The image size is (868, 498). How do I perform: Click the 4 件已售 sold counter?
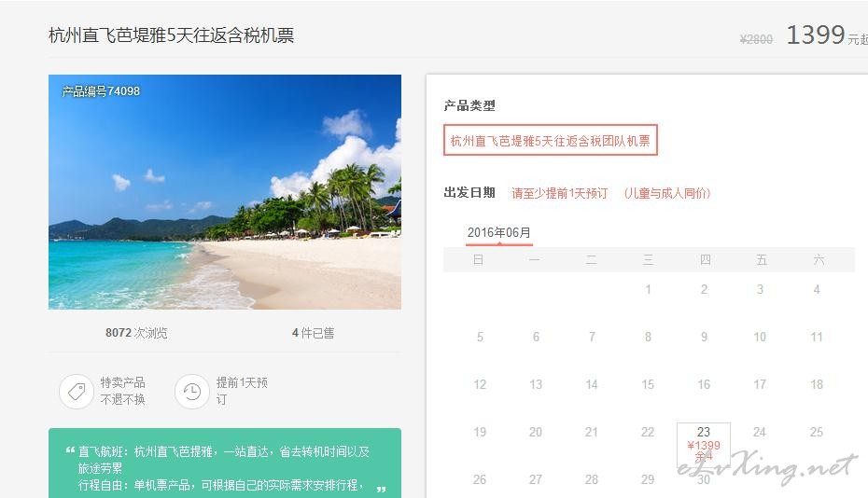pos(314,333)
